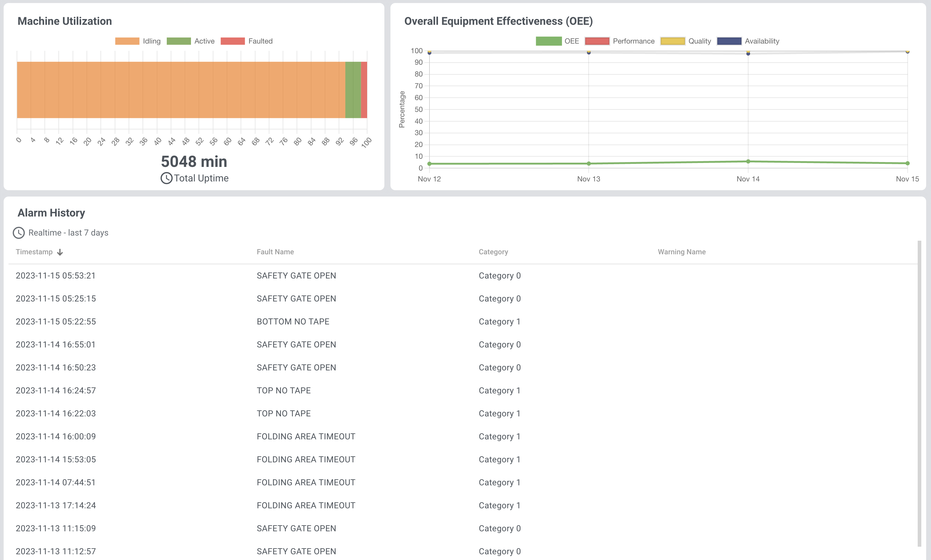Click the Overall Equipment Effectiveness (OEE) title

[498, 21]
